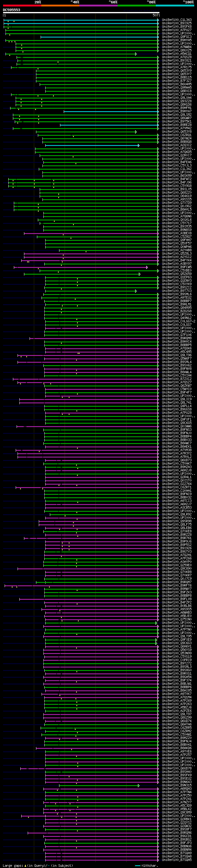Click the label UniRef100_B6SKM9
This screenshot has width=197, height=868.
[177, 176]
